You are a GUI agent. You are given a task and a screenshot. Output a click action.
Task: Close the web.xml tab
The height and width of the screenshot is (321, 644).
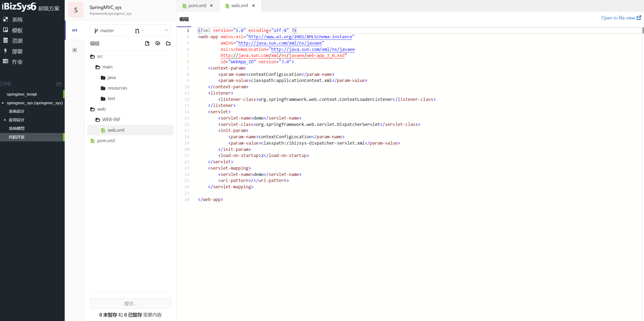point(253,6)
